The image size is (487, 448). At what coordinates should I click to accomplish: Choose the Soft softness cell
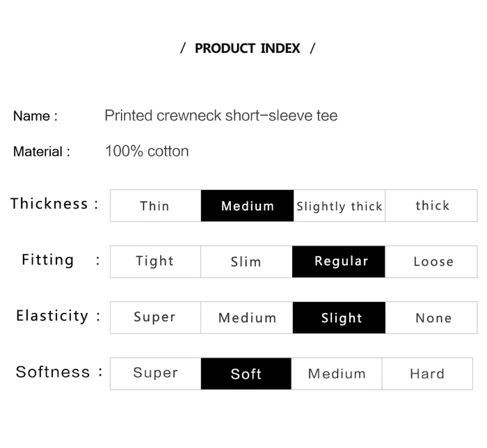point(246,374)
